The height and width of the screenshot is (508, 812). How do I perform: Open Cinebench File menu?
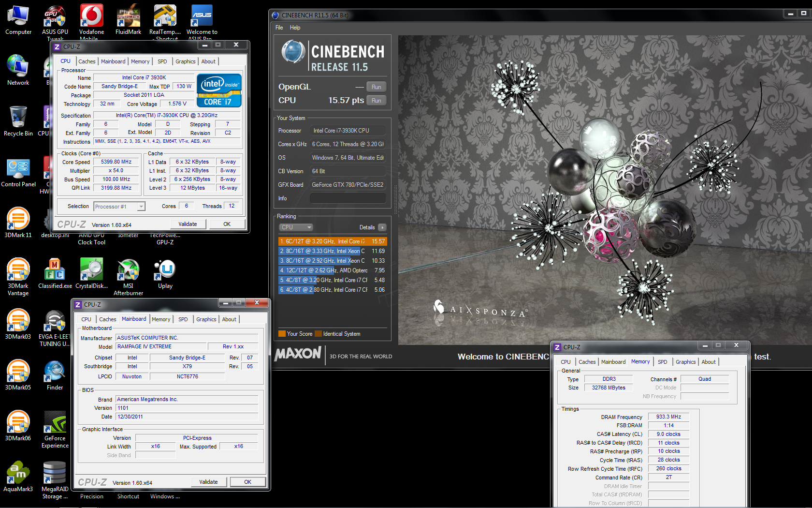[x=279, y=28]
